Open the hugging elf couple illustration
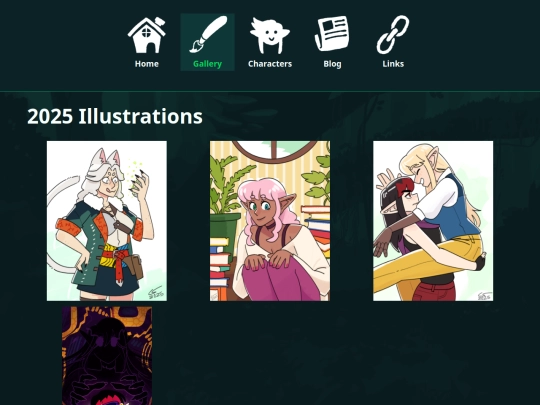This screenshot has height=405, width=540. [433, 221]
